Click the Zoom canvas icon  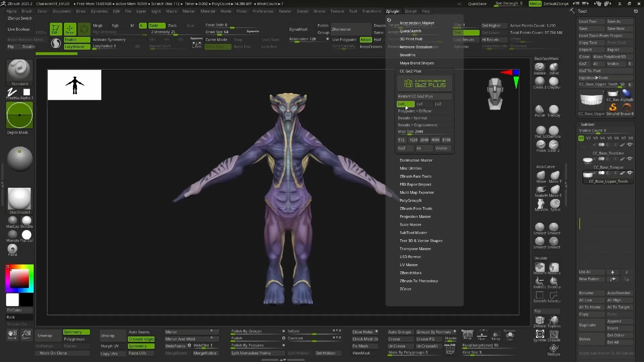tap(26, 334)
